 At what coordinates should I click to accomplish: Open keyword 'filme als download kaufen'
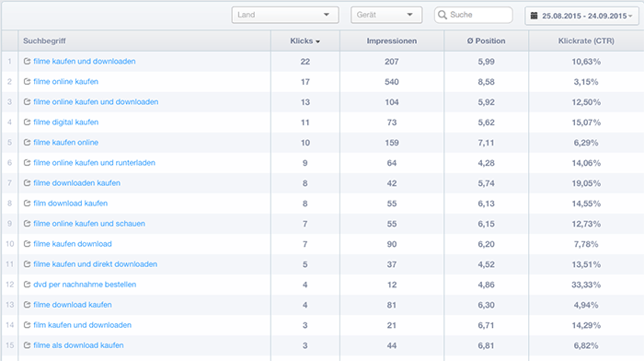coord(78,345)
